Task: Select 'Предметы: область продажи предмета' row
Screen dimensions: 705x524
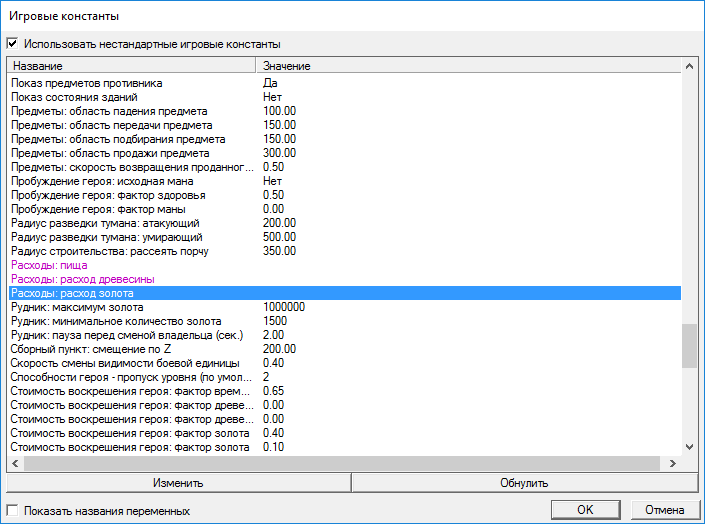Action: (x=345, y=153)
